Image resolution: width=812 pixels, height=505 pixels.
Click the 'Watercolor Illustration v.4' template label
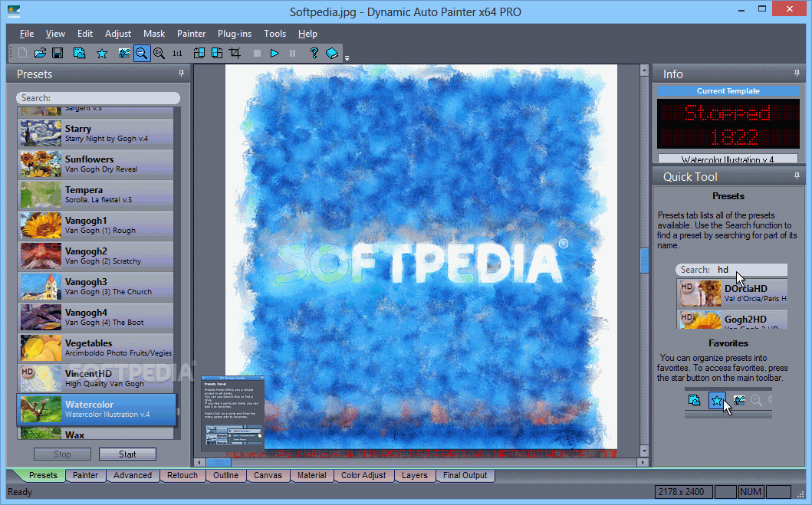pos(728,159)
